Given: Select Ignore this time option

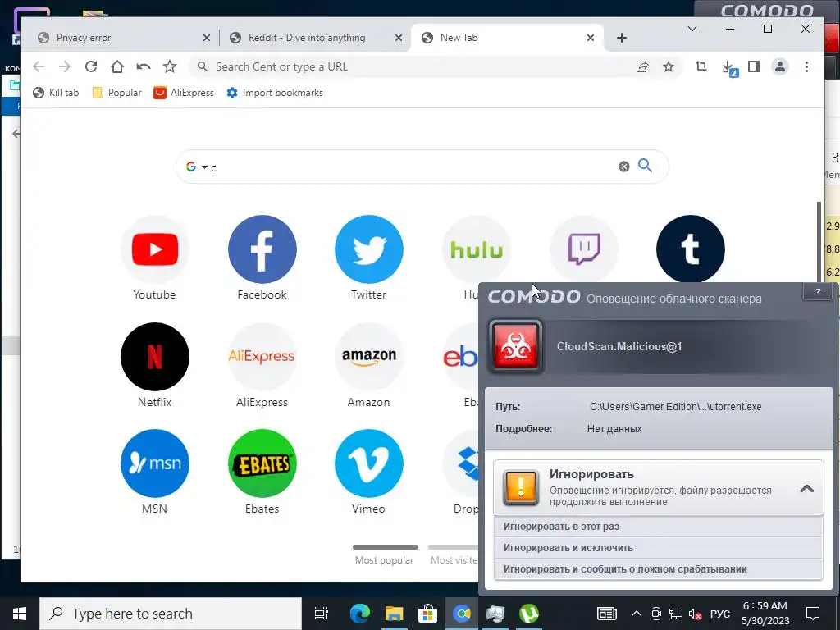Looking at the screenshot, I should coord(658,527).
